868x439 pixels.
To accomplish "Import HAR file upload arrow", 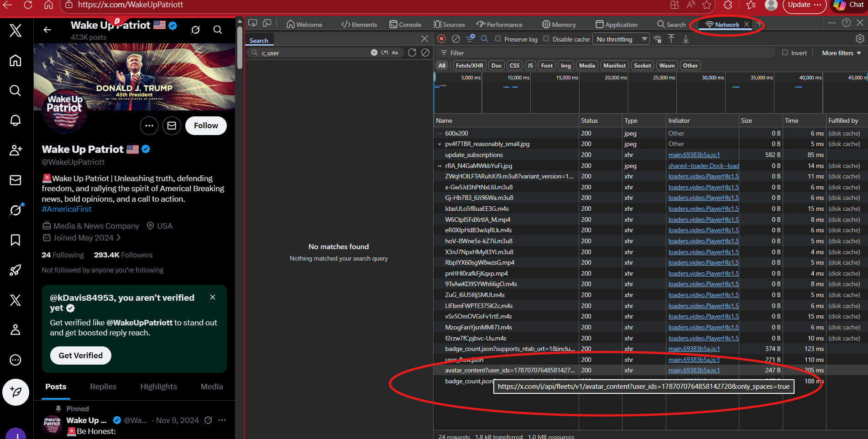I will click(671, 39).
